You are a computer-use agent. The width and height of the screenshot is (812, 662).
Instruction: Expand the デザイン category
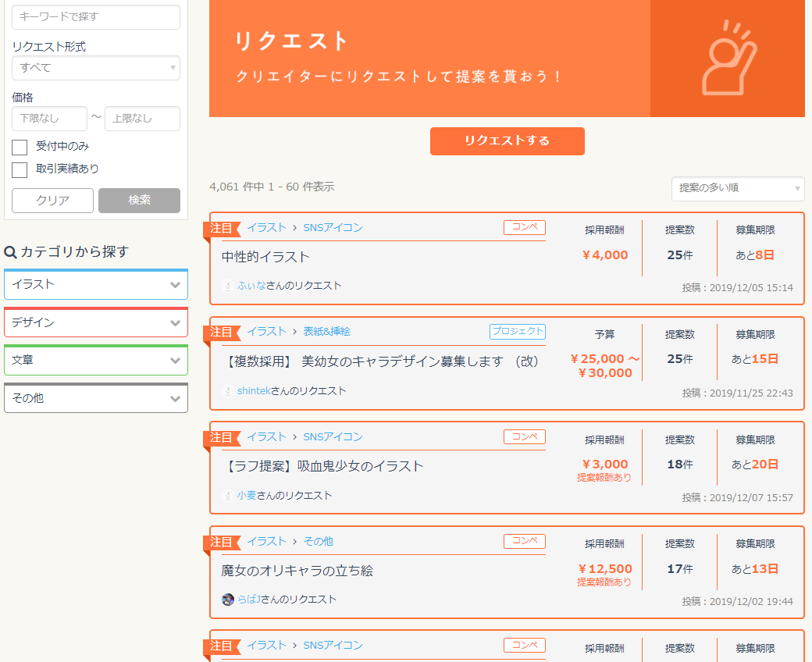tap(96, 322)
